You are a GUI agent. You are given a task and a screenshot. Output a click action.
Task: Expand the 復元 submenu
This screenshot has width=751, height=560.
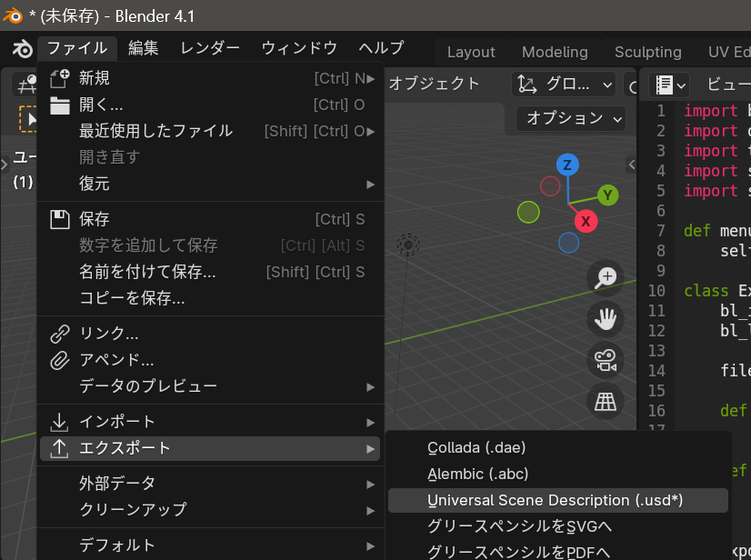(x=211, y=184)
